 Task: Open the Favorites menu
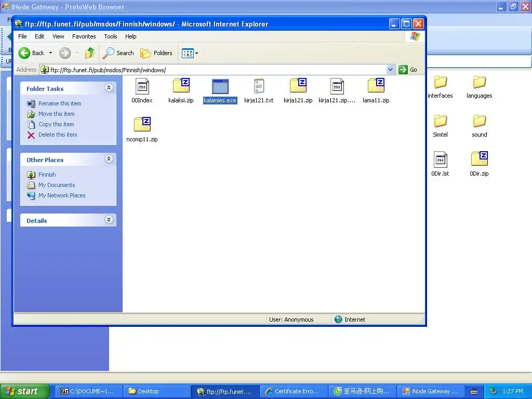(x=84, y=36)
